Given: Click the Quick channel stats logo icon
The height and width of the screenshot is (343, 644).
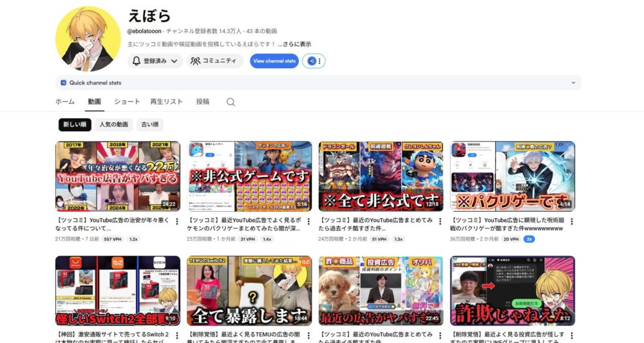Looking at the screenshot, I should tap(63, 83).
